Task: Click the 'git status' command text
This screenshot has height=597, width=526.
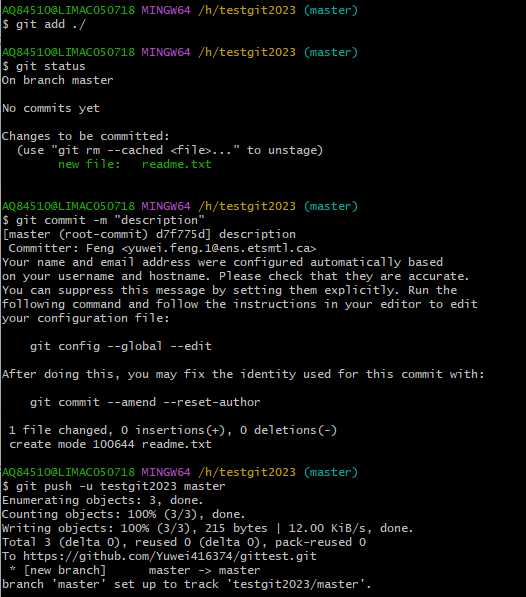Action: tap(51, 66)
